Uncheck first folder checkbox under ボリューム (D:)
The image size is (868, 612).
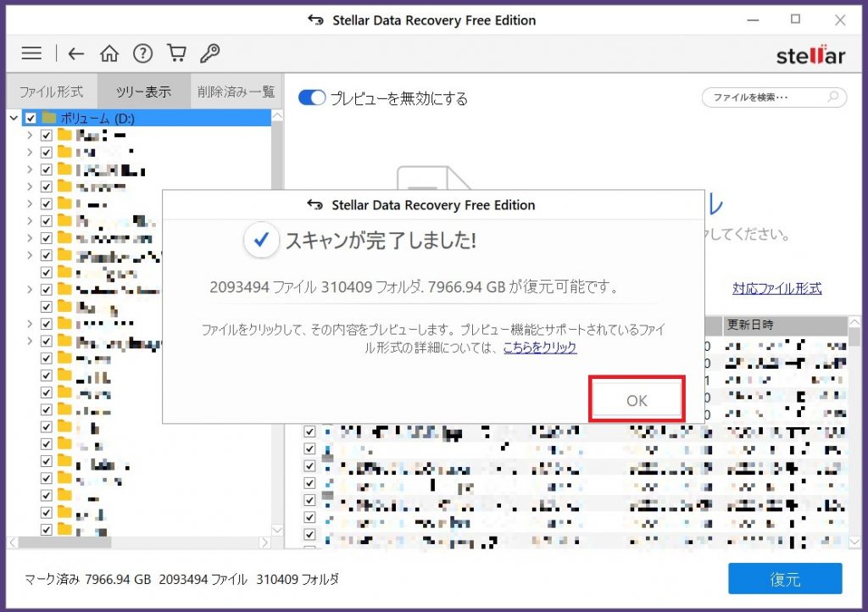[x=47, y=135]
